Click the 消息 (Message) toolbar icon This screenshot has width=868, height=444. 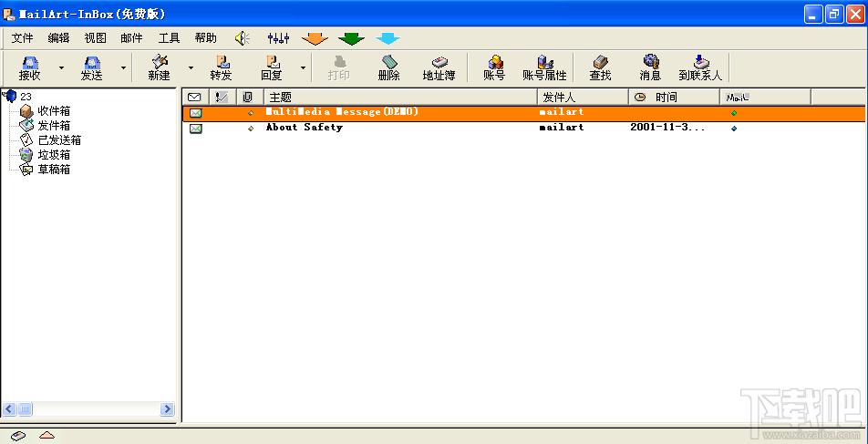(x=650, y=68)
